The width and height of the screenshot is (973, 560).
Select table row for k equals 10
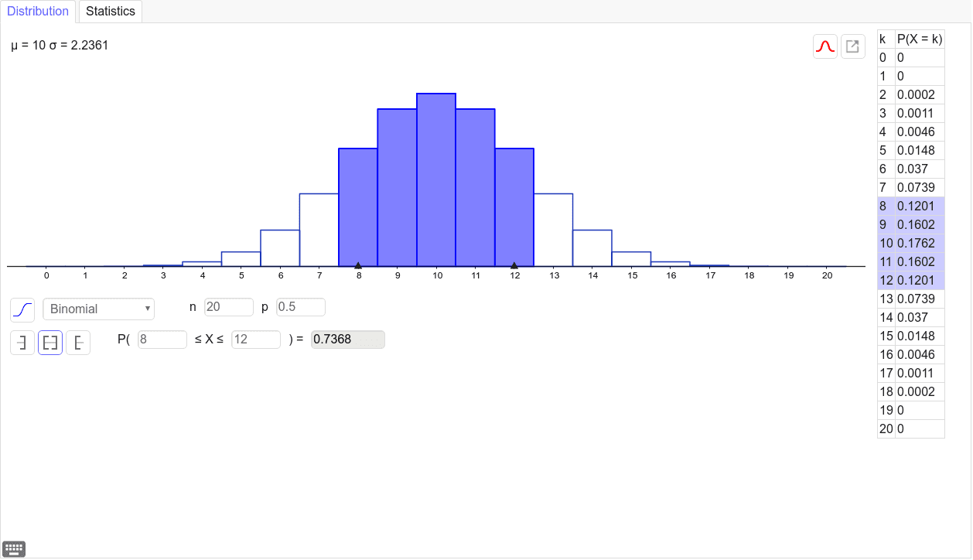pos(911,243)
